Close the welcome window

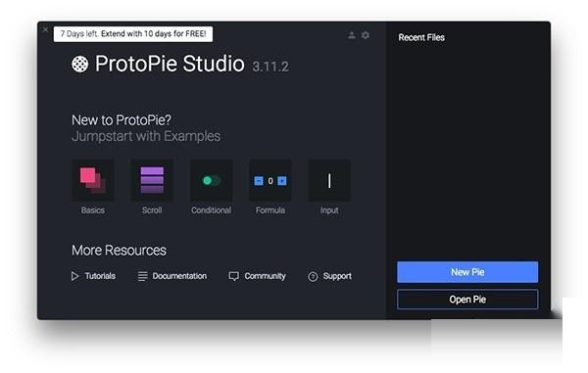45,29
